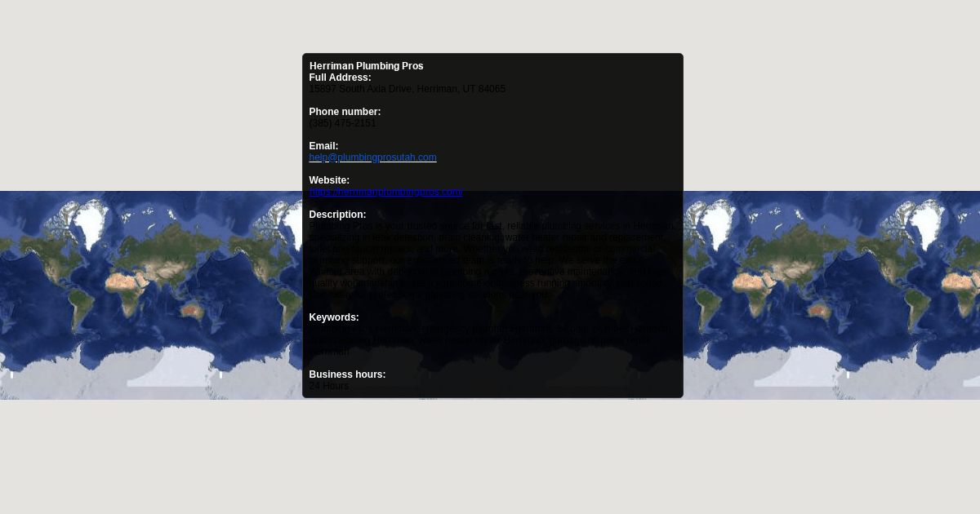Click the Email label
980x514 pixels.
click(x=323, y=146)
